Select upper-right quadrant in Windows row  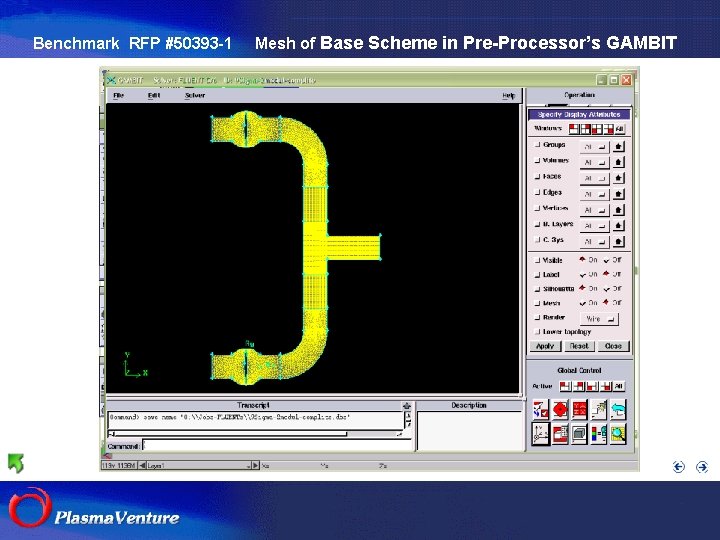[x=585, y=129]
